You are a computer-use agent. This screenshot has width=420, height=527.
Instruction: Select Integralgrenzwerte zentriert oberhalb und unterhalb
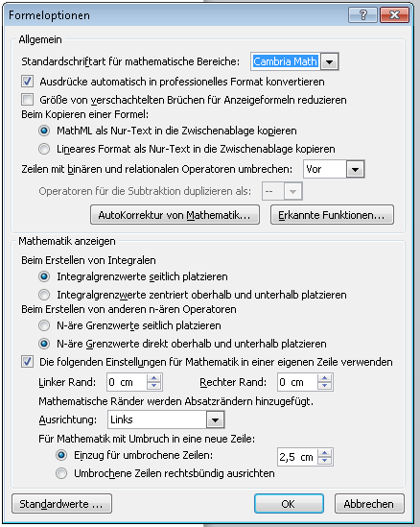[44, 295]
